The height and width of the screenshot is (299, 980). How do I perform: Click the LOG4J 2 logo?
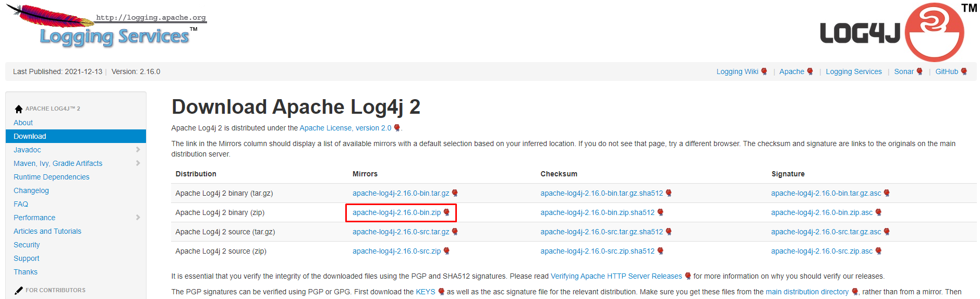point(898,31)
